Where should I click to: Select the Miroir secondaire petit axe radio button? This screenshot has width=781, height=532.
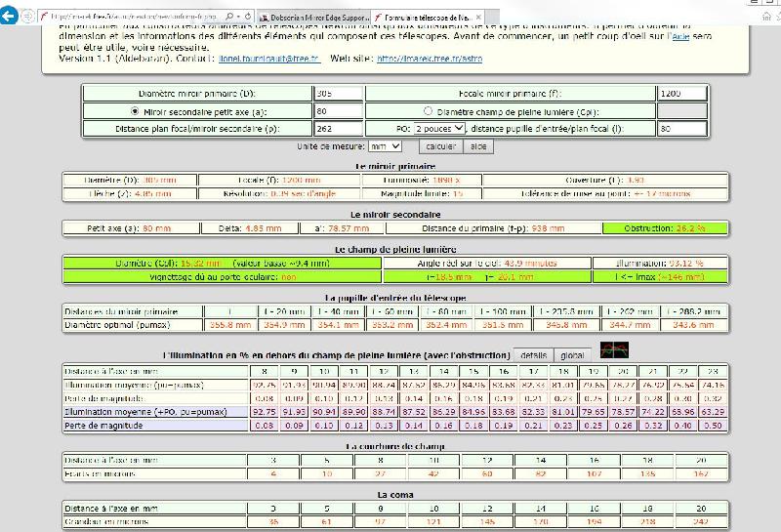(135, 110)
